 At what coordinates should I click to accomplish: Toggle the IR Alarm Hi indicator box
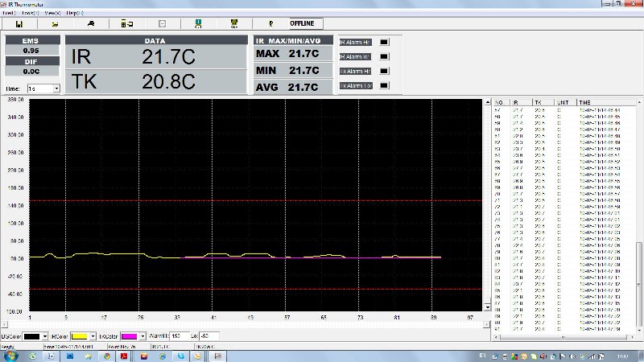383,42
